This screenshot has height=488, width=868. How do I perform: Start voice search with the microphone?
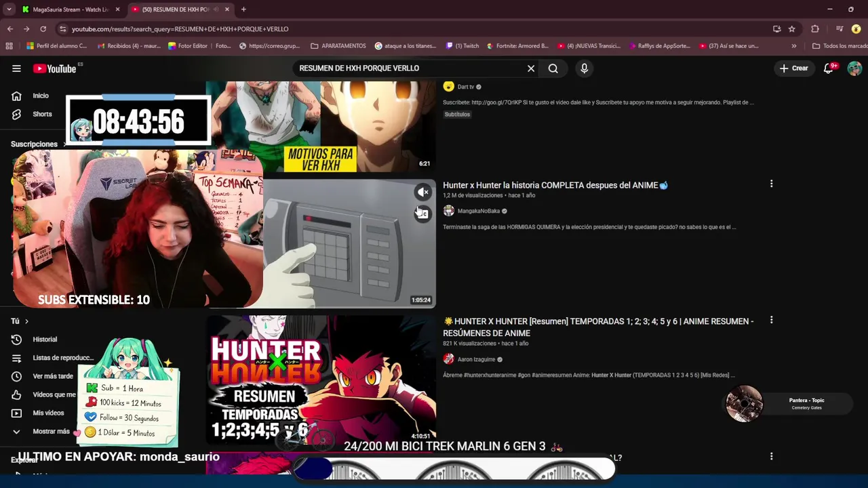[584, 68]
